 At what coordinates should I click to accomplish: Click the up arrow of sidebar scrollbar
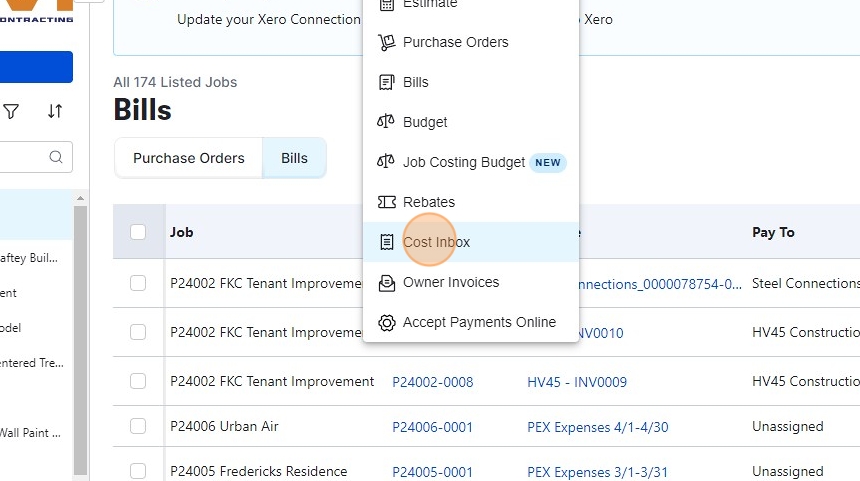tap(81, 199)
